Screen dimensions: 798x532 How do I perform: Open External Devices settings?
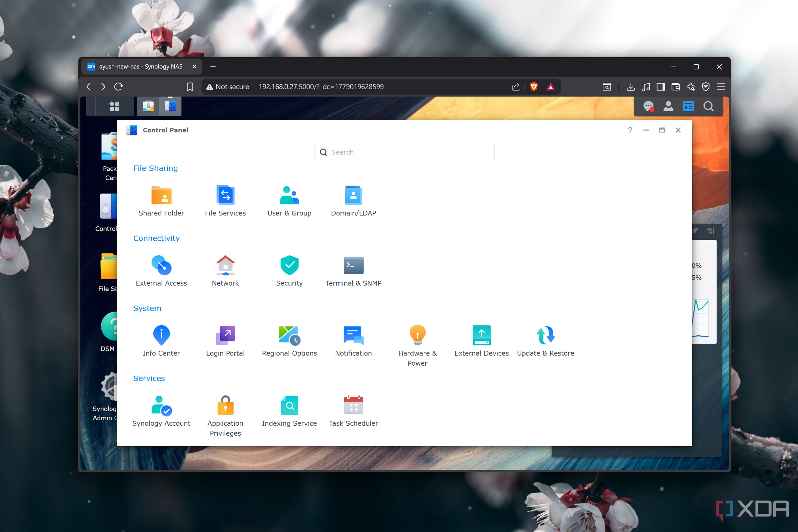[x=481, y=341]
